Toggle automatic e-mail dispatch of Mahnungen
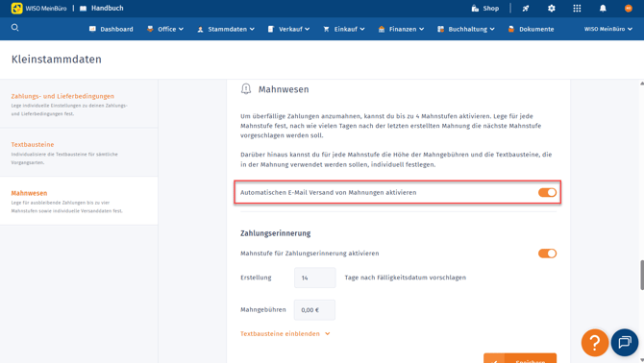 pos(547,192)
